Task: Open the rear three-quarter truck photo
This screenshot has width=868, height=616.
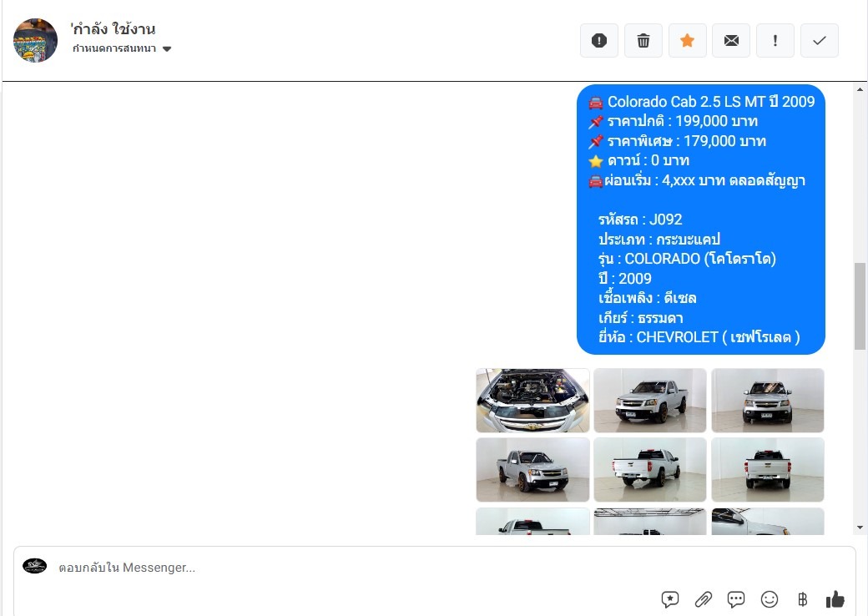Action: pos(650,470)
